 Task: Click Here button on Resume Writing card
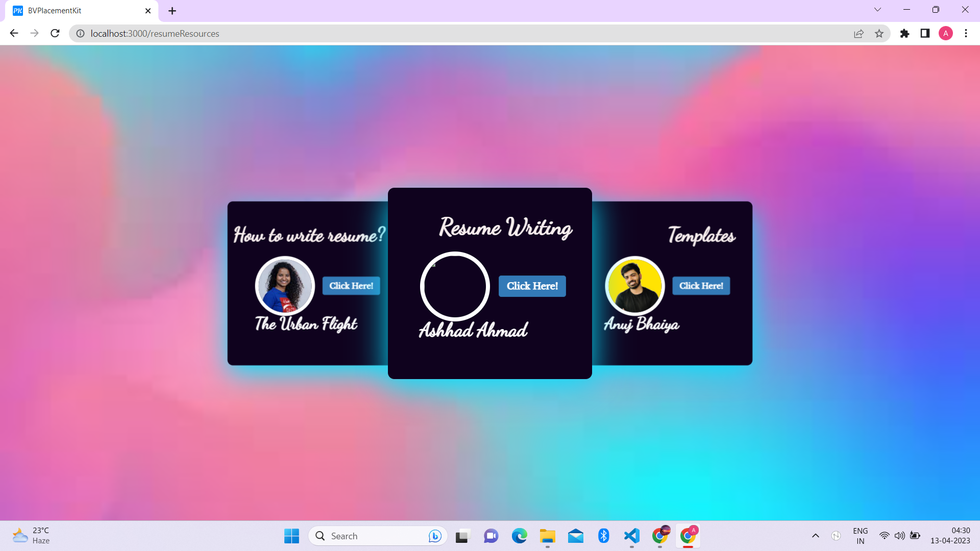(x=532, y=286)
